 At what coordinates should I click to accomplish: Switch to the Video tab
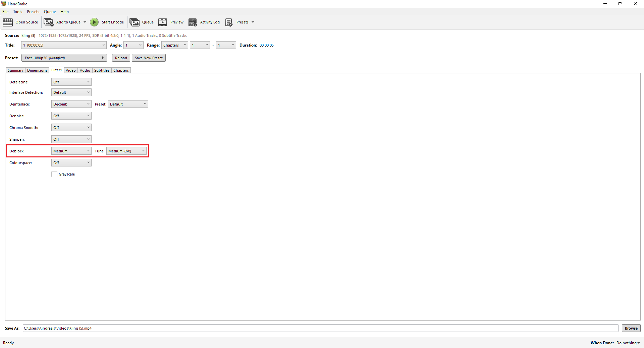point(71,70)
